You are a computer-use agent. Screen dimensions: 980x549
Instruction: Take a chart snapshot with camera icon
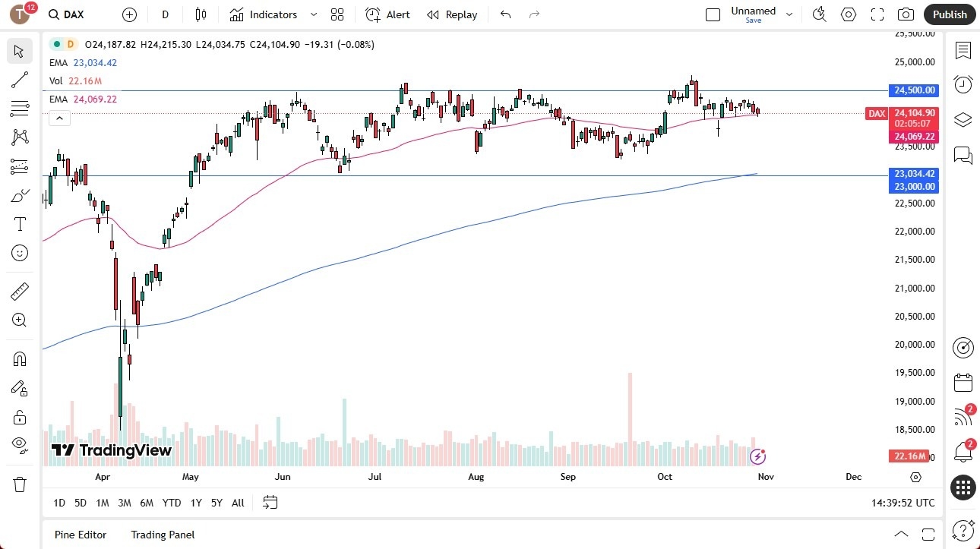[x=906, y=14]
